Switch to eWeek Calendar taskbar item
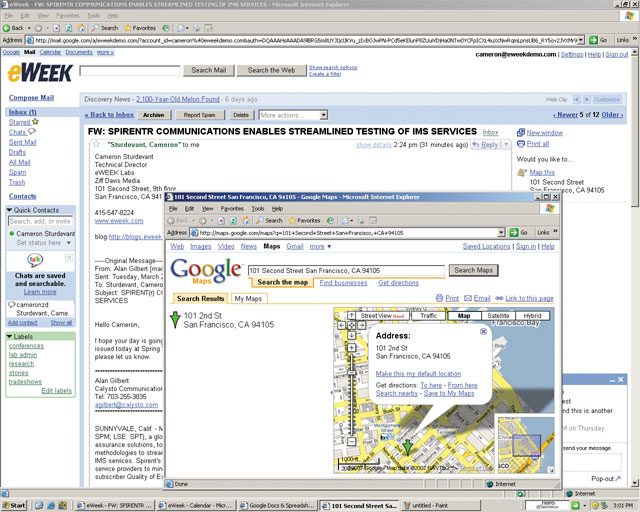Screen dimensions: 640x512 tap(196, 505)
